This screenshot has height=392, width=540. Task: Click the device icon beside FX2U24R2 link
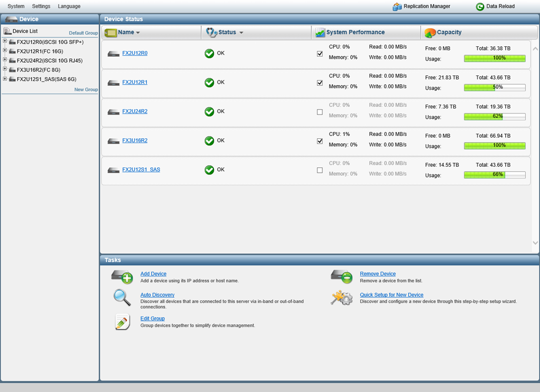tap(114, 112)
